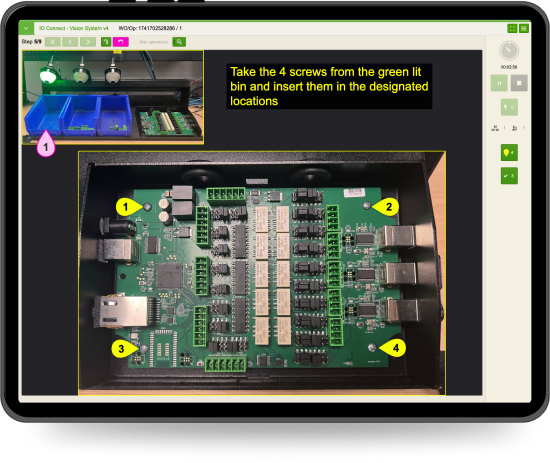
Task: Stop the operation with square button
Action: pos(519,83)
